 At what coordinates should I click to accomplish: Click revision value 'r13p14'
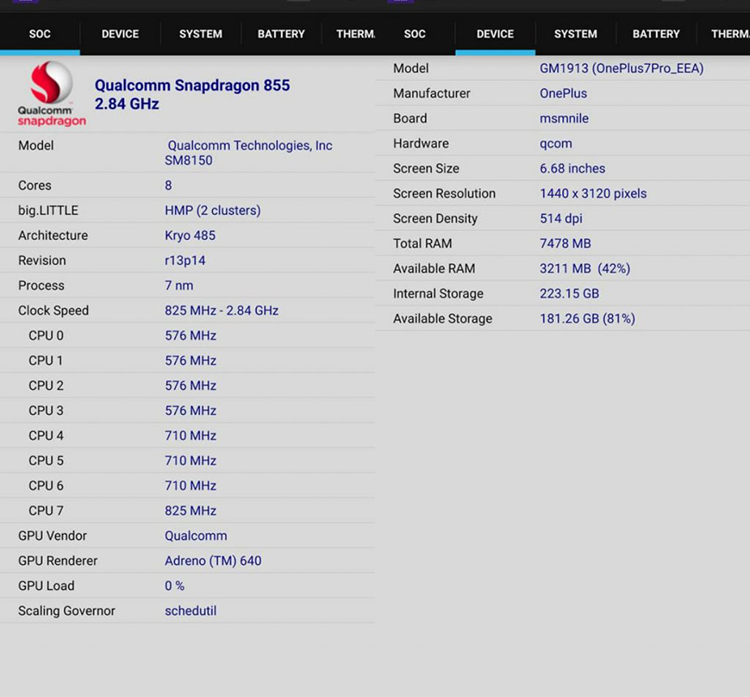(x=185, y=261)
